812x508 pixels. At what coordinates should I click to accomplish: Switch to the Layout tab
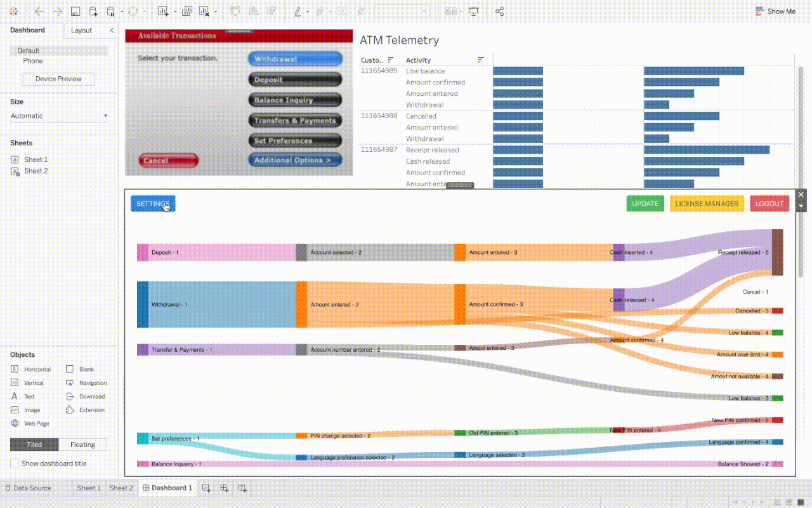(81, 30)
